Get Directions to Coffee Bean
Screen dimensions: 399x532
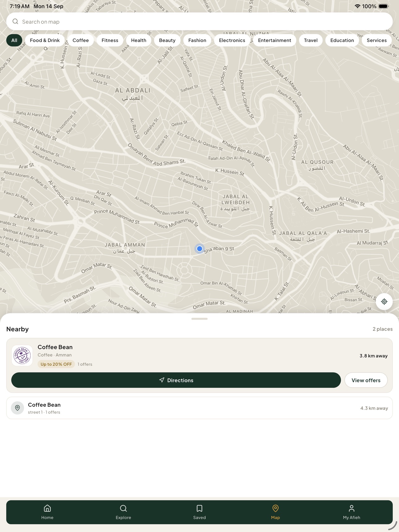pos(176,380)
